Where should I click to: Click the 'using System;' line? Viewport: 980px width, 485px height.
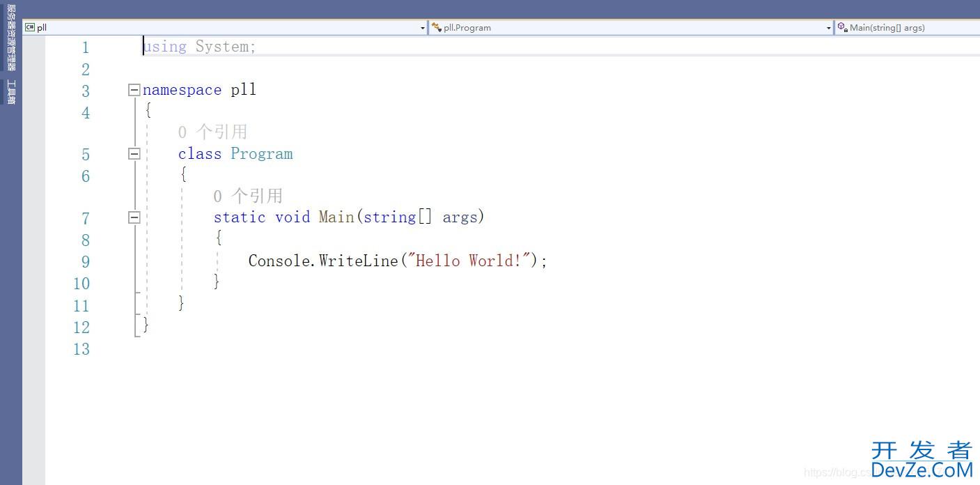point(200,47)
